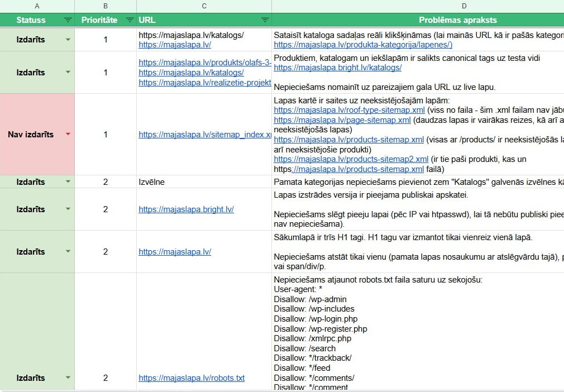Expand status dropdown beside majaslapa.bright.lv/ URL row
Screen dimensions: 564x392
(68, 209)
